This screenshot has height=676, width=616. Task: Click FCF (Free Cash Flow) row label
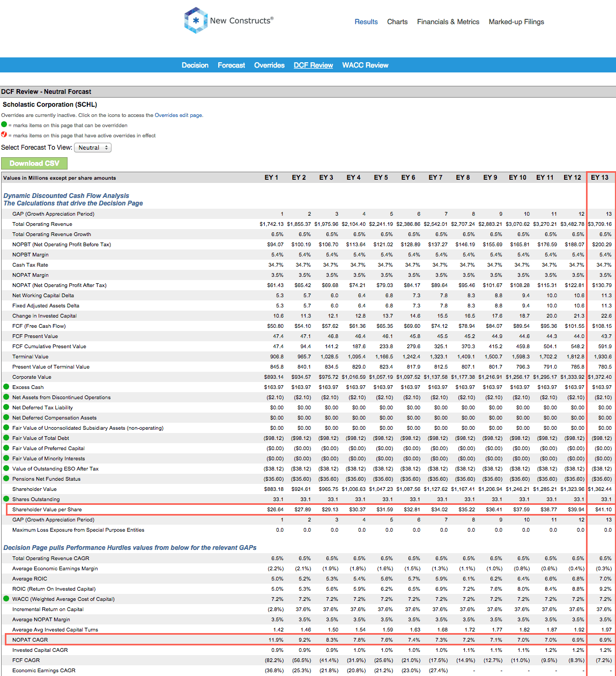[39, 326]
